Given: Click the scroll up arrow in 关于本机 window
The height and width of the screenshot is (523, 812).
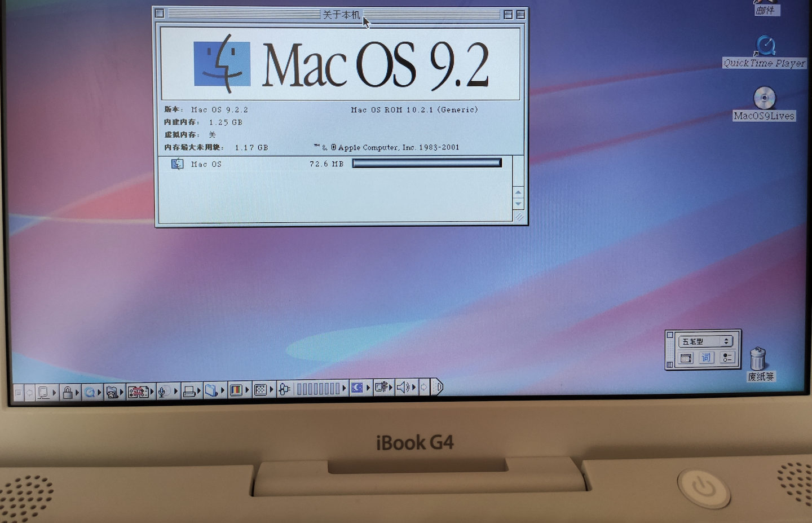Looking at the screenshot, I should click(x=519, y=192).
